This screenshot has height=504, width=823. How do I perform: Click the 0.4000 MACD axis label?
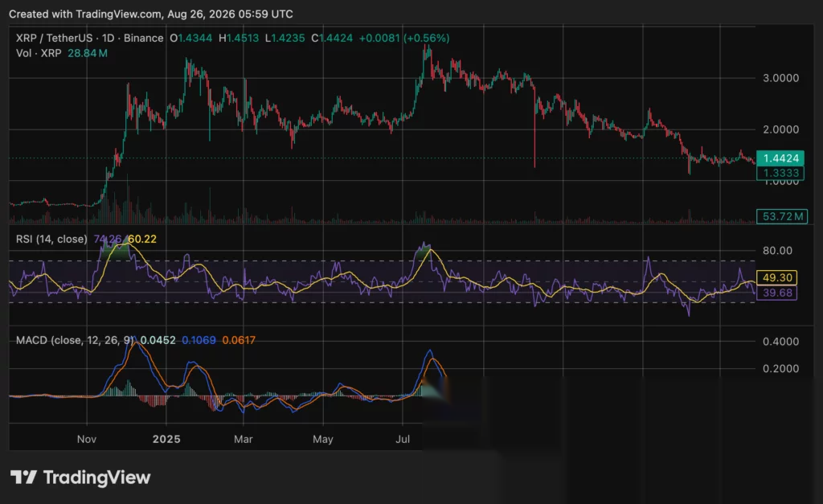point(780,342)
